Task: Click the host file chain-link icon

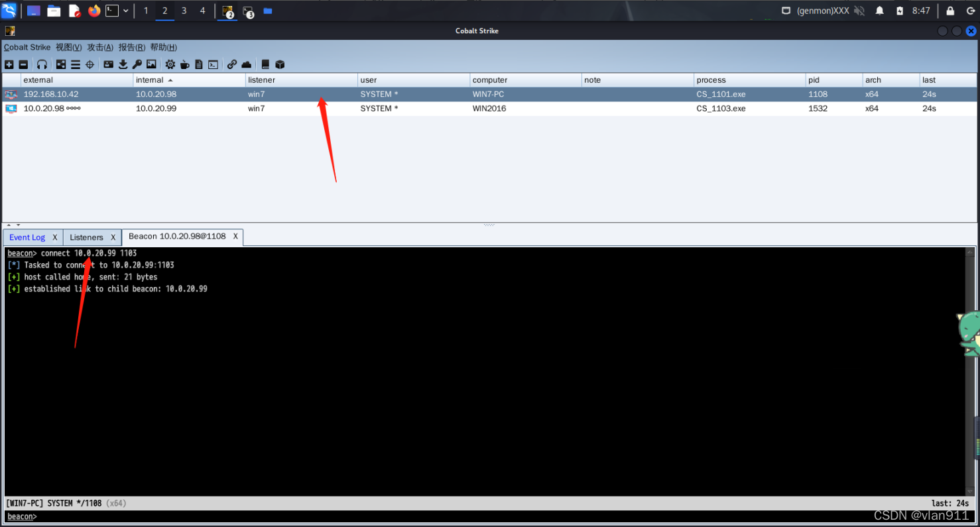Action: pos(232,64)
